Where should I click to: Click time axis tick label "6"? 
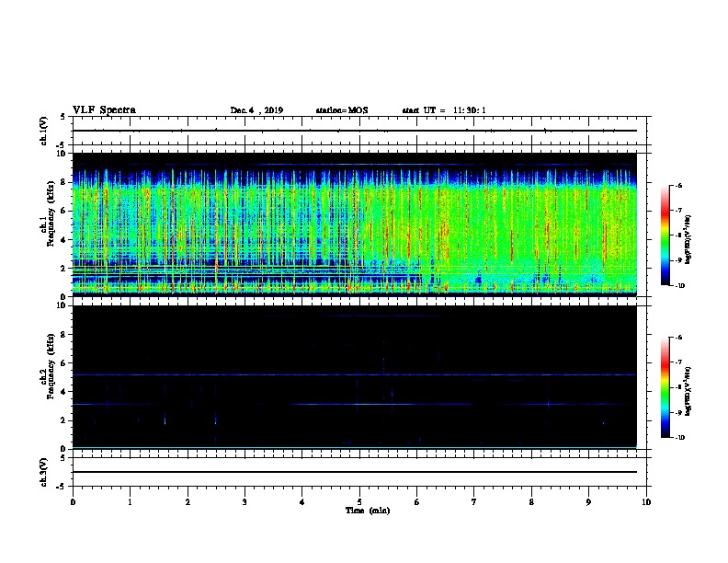(417, 502)
